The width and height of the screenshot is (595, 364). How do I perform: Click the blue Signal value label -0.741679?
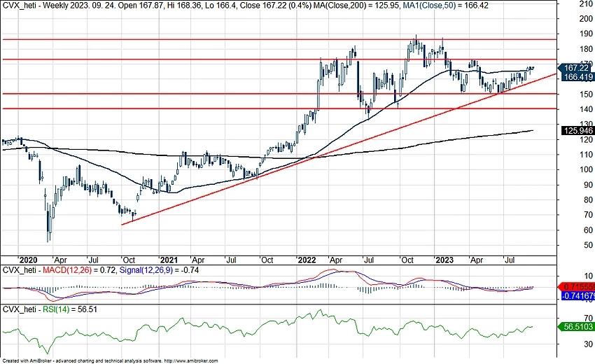tap(578, 297)
